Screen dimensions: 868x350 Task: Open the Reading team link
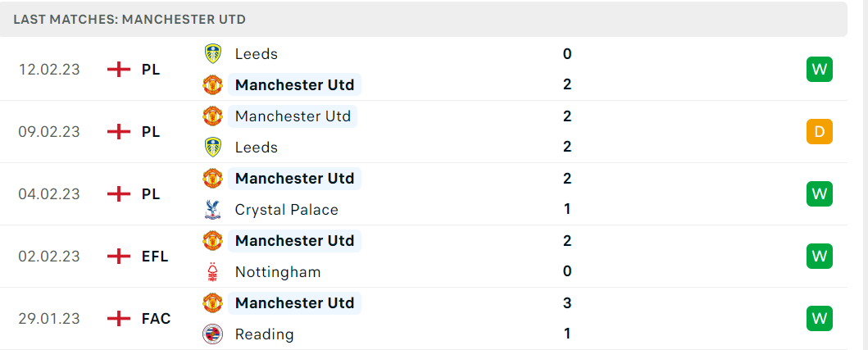(264, 334)
